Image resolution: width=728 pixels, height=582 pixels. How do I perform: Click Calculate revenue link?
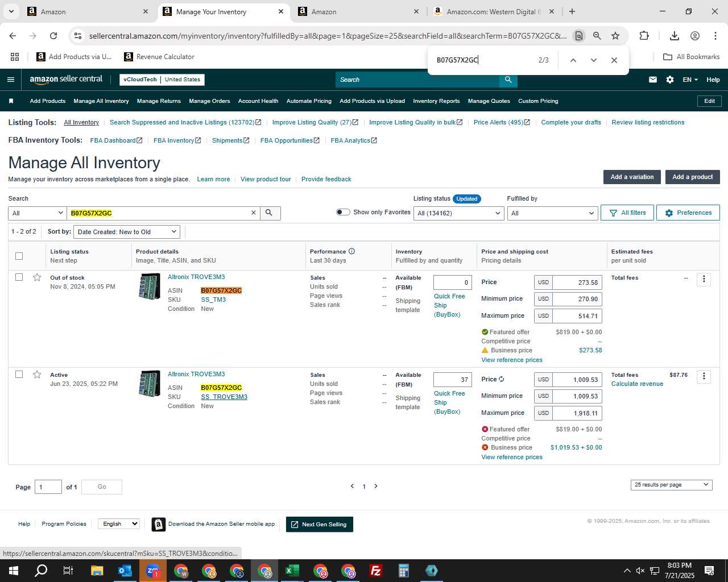point(637,384)
